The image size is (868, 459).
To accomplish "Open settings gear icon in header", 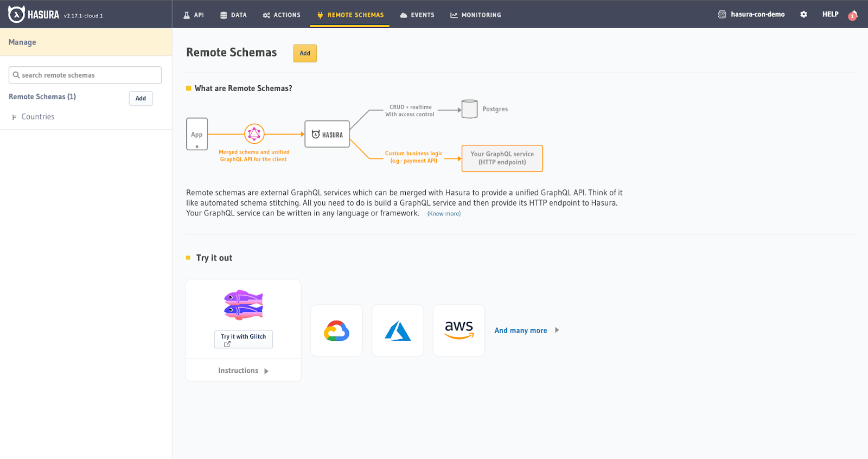I will (803, 15).
